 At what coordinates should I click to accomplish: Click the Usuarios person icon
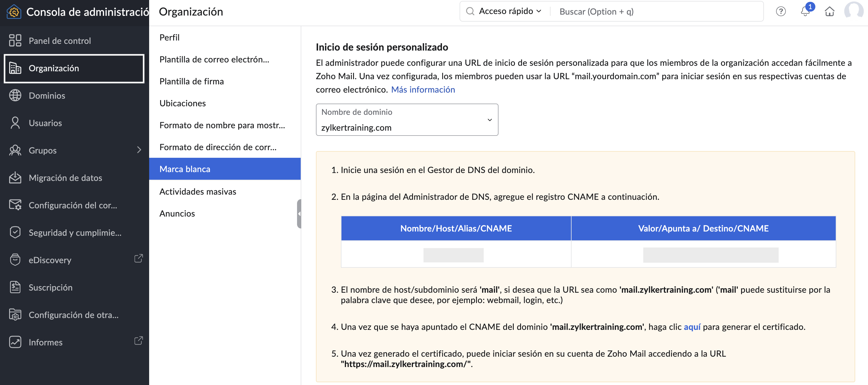coord(15,123)
